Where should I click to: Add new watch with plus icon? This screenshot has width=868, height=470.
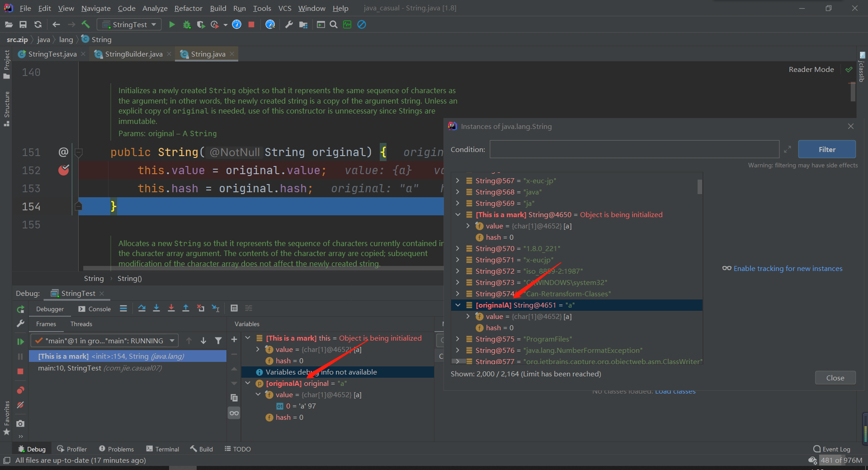pyautogui.click(x=234, y=340)
